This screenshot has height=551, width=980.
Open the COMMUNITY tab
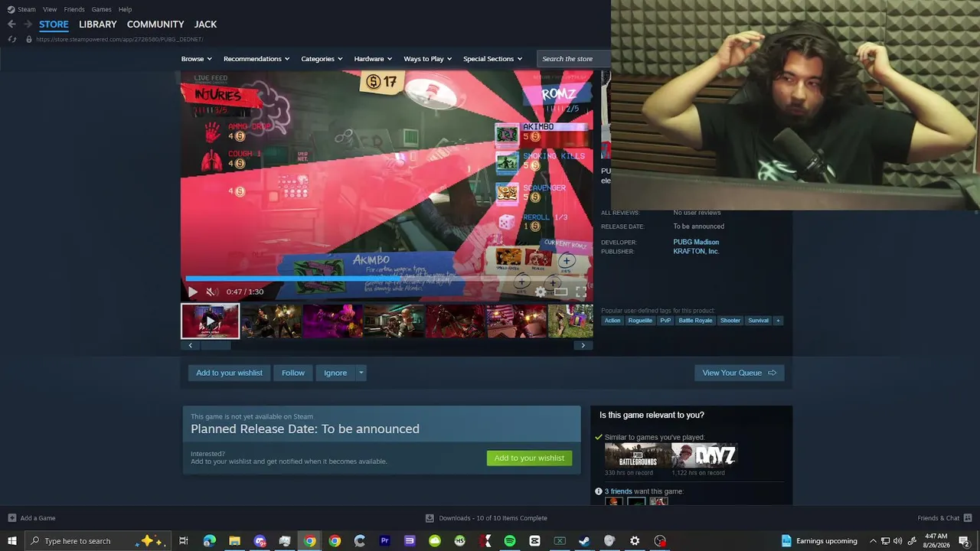click(155, 24)
